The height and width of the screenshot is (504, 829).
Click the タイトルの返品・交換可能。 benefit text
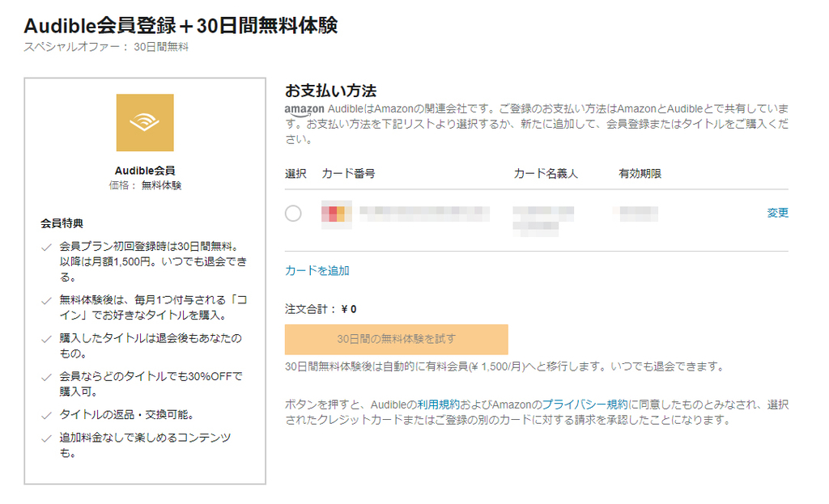click(127, 415)
